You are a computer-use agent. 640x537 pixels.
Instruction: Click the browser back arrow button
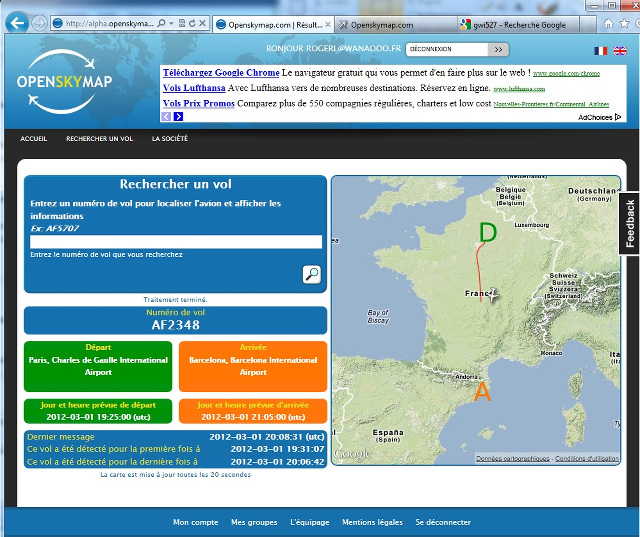pos(17,23)
